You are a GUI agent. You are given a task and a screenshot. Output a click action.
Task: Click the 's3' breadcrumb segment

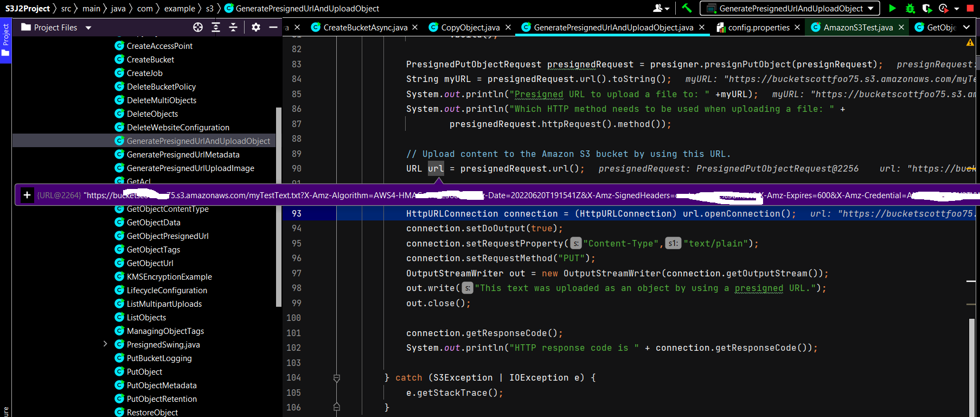click(209, 8)
